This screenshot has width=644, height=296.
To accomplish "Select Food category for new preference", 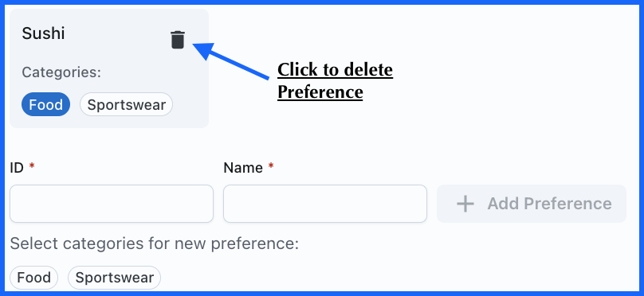I will pyautogui.click(x=33, y=278).
